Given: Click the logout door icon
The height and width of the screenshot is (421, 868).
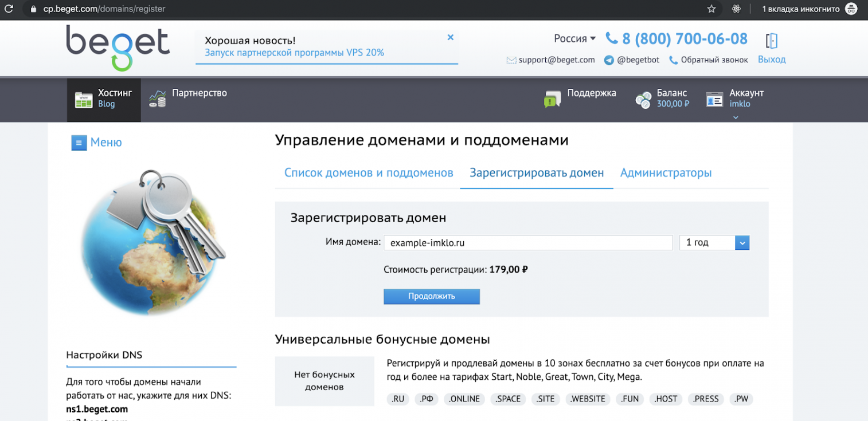Looking at the screenshot, I should point(772,41).
